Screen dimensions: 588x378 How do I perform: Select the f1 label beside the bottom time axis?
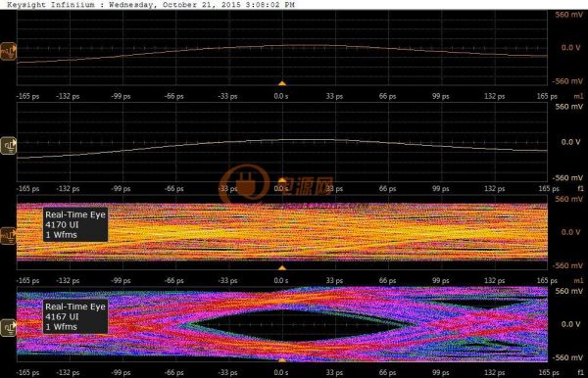tap(580, 372)
